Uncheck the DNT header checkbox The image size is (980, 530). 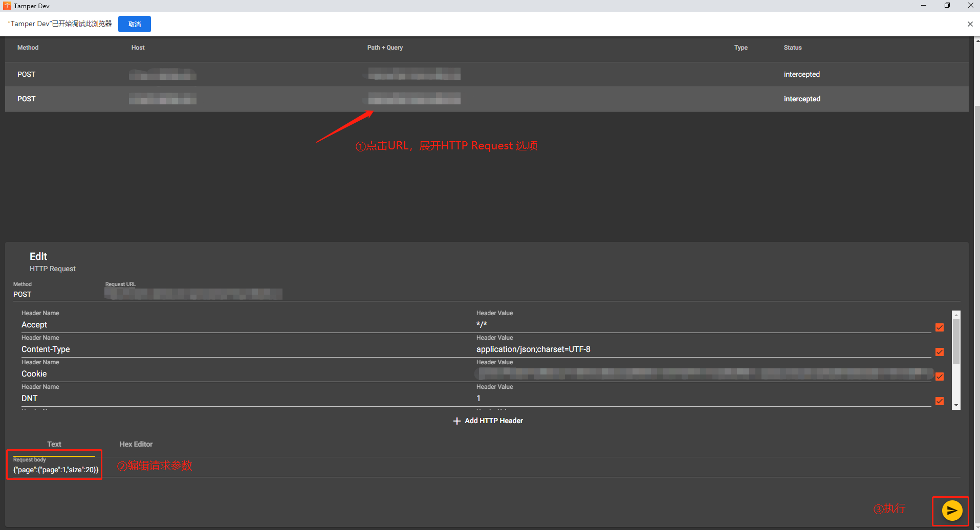[940, 401]
